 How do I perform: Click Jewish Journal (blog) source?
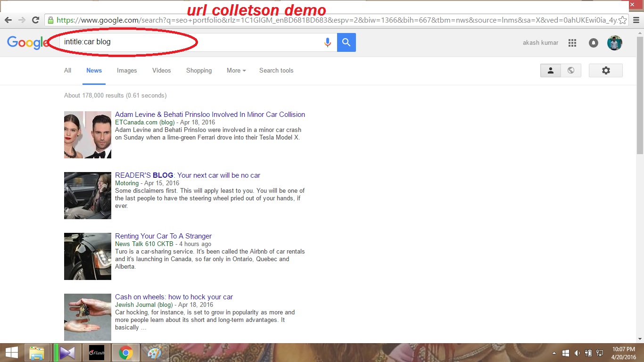(x=144, y=304)
